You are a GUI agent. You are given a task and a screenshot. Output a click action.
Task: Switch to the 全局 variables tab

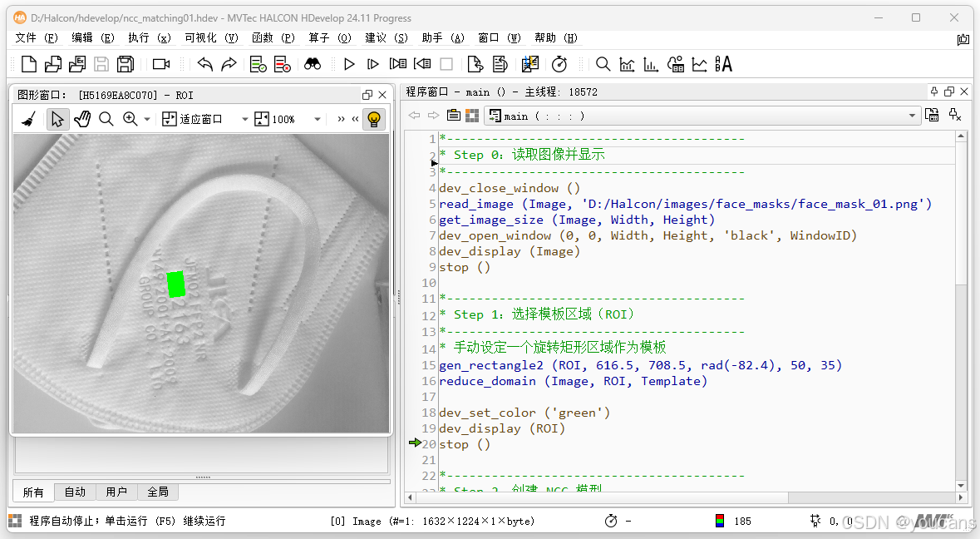pos(157,492)
